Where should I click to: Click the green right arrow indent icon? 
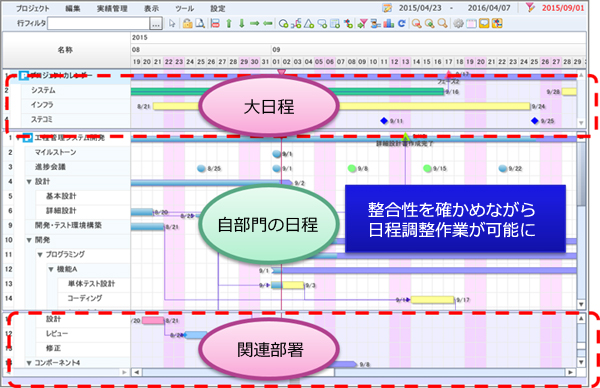(254, 24)
